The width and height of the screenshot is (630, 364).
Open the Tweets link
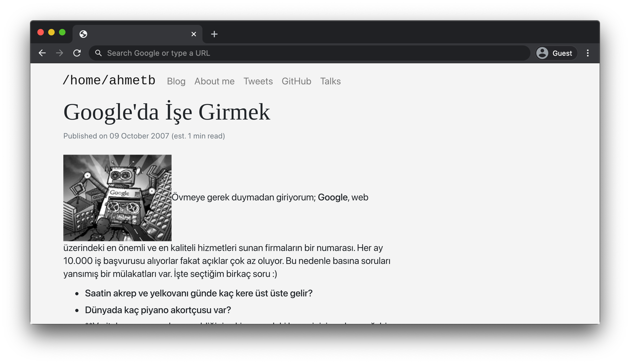258,81
